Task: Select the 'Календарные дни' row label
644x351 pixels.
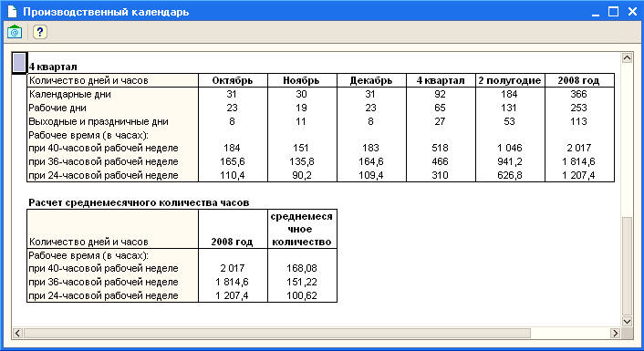Action: pos(70,94)
